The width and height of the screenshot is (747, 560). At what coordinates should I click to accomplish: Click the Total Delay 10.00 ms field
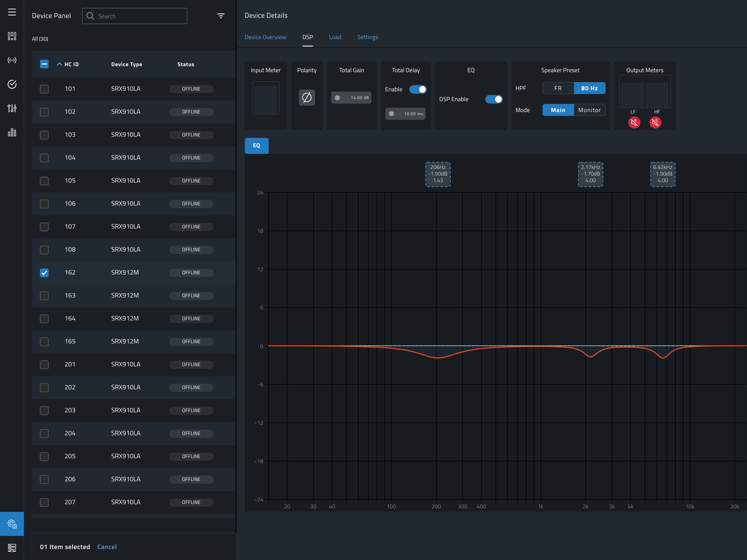[405, 114]
